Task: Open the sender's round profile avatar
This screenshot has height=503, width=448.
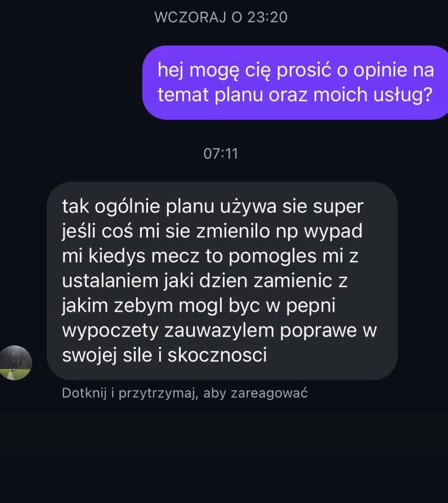Action: [15, 362]
